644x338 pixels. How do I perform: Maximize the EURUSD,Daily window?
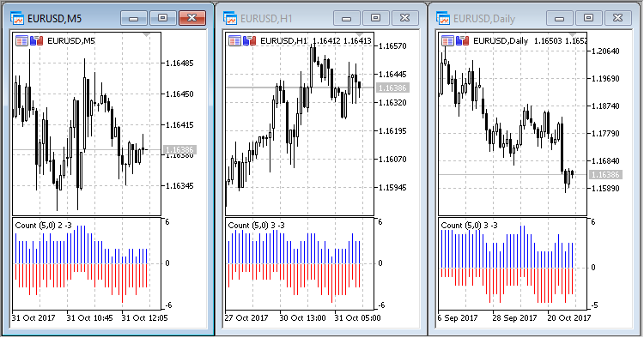pyautogui.click(x=588, y=18)
